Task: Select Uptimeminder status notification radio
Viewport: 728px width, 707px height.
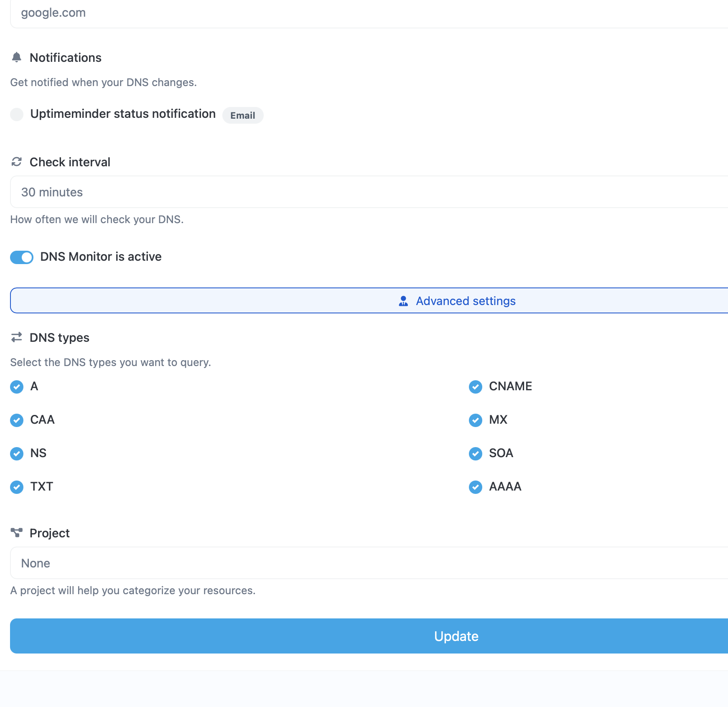Action: pos(17,114)
